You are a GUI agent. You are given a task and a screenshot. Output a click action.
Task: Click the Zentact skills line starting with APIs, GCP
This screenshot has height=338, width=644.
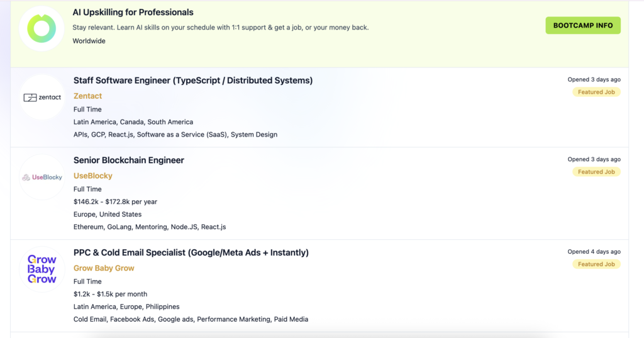175,135
